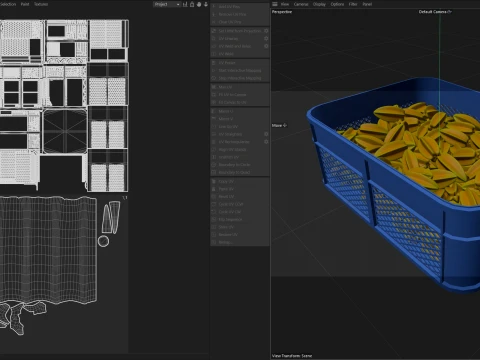Click the Cycle UV CCW icon
Image resolution: width=480 pixels, height=360 pixels.
(214, 204)
